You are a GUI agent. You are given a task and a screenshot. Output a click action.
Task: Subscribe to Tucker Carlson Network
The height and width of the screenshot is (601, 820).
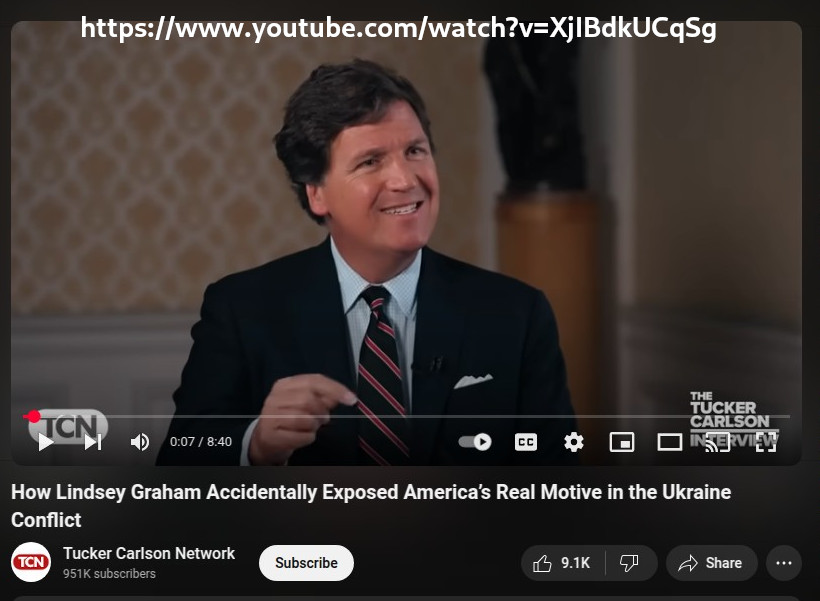tap(306, 563)
